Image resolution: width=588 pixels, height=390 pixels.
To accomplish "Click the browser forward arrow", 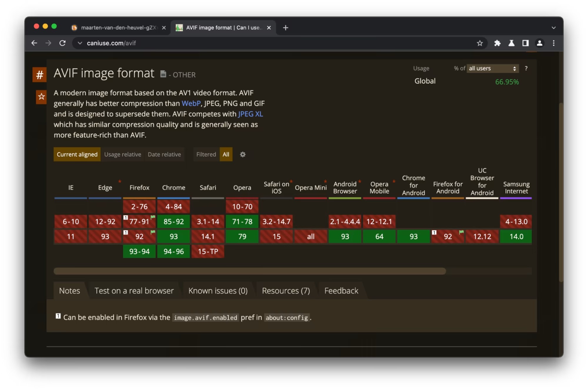I will point(48,43).
